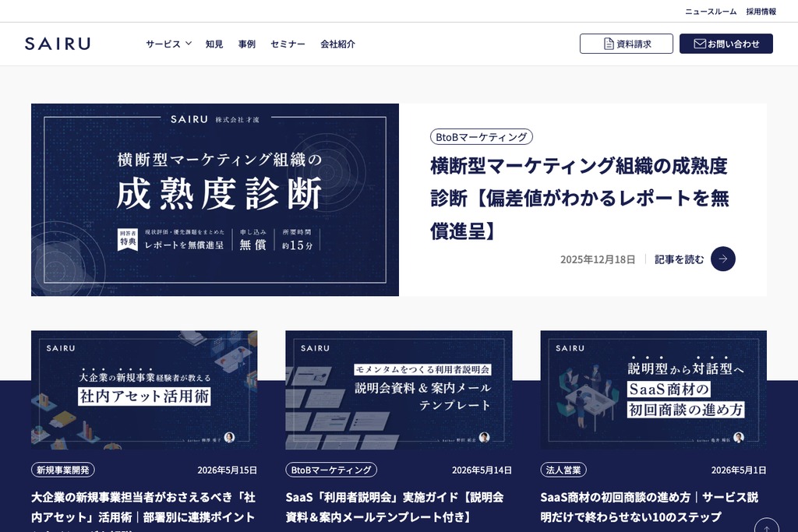Click the 法人営業 category tag
This screenshot has height=532, width=798.
click(563, 470)
